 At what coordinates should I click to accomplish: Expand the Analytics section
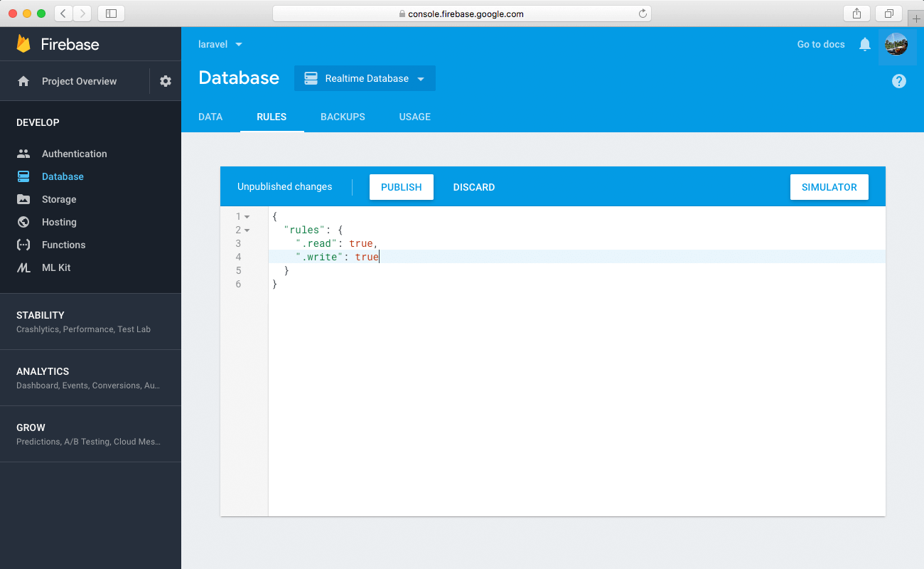(90, 378)
